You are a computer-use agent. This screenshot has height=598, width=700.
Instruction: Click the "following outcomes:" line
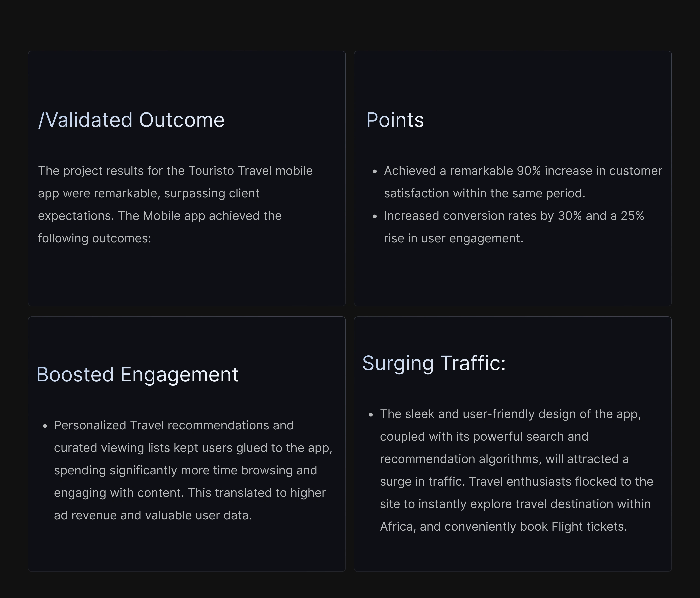(x=94, y=239)
